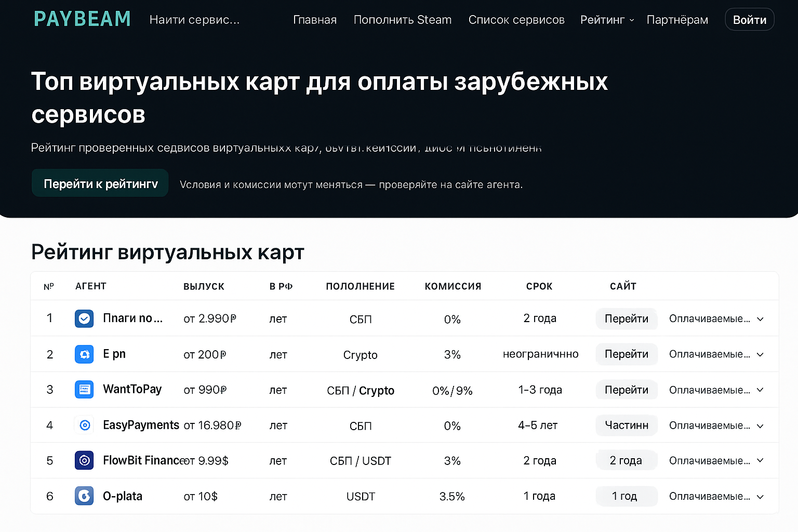
Task: Click the от 10$ price cell
Action: tap(201, 496)
